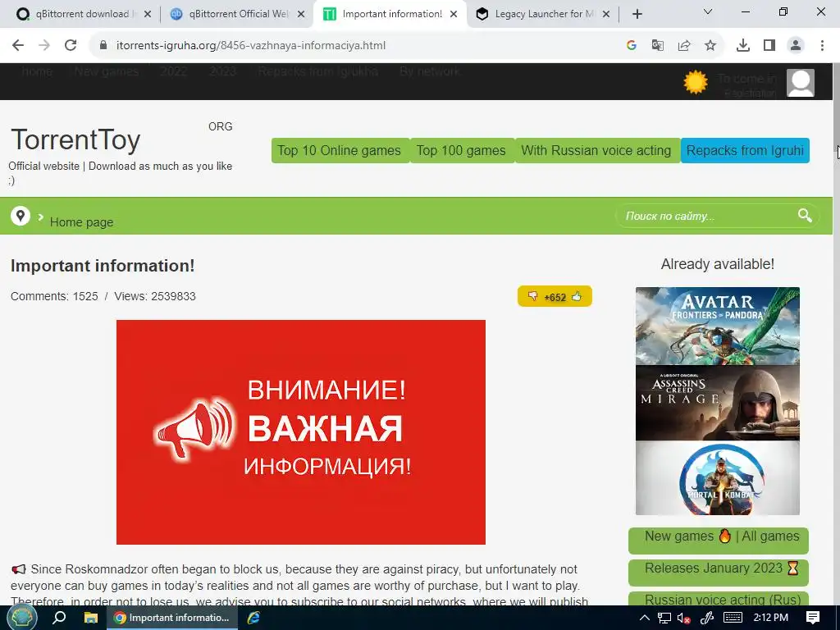Open Internet Explorer taskbar icon
840x630 pixels.
[253, 618]
